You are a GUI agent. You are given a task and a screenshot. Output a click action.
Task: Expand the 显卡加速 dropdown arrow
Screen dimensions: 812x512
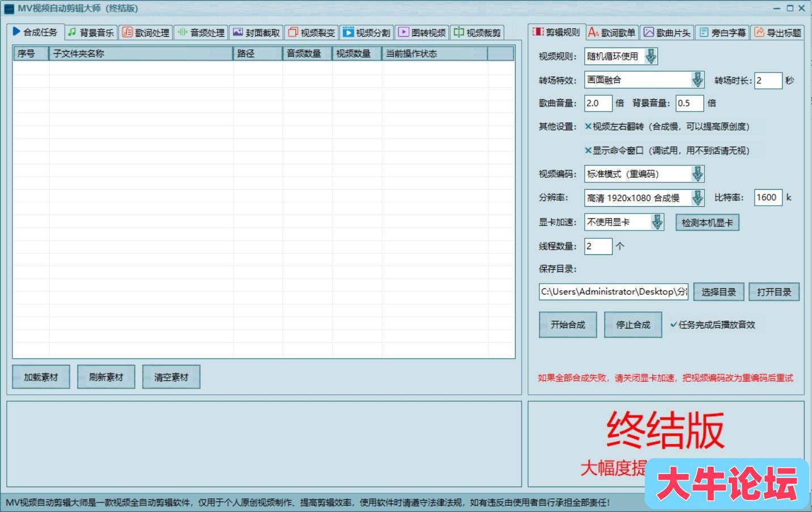(657, 222)
